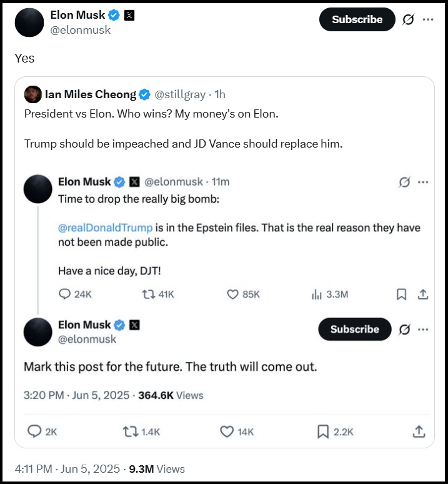Open more options beside lower Subscribe button
Image resolution: width=448 pixels, height=484 pixels.
click(423, 330)
